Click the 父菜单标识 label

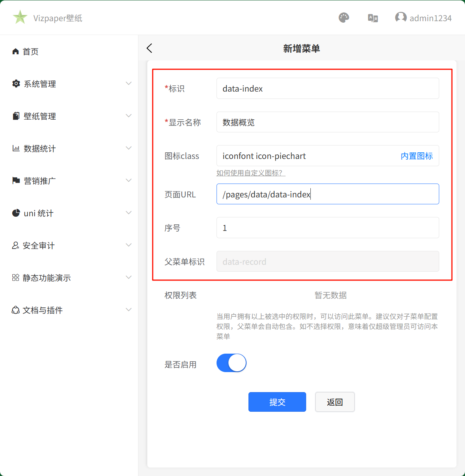[185, 262]
